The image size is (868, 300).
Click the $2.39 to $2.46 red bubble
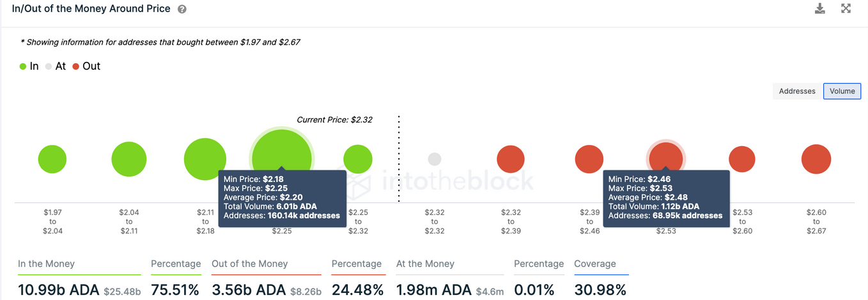[x=589, y=160]
